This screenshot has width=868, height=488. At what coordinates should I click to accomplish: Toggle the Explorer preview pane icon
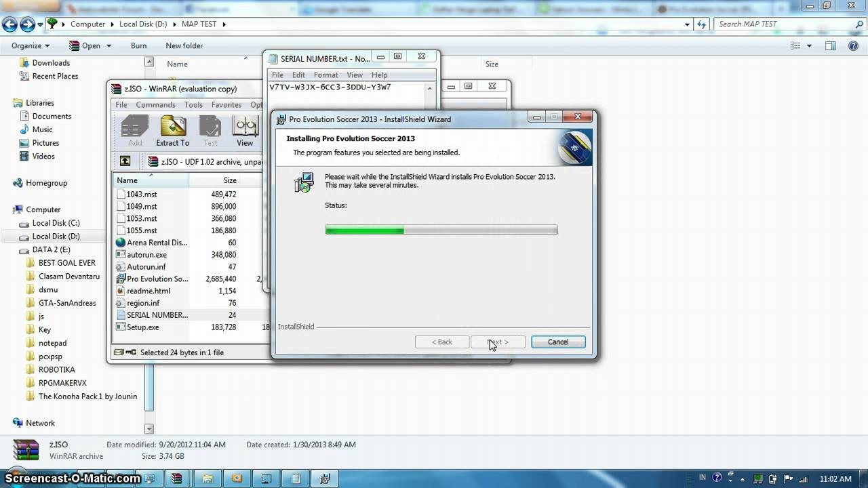point(830,45)
